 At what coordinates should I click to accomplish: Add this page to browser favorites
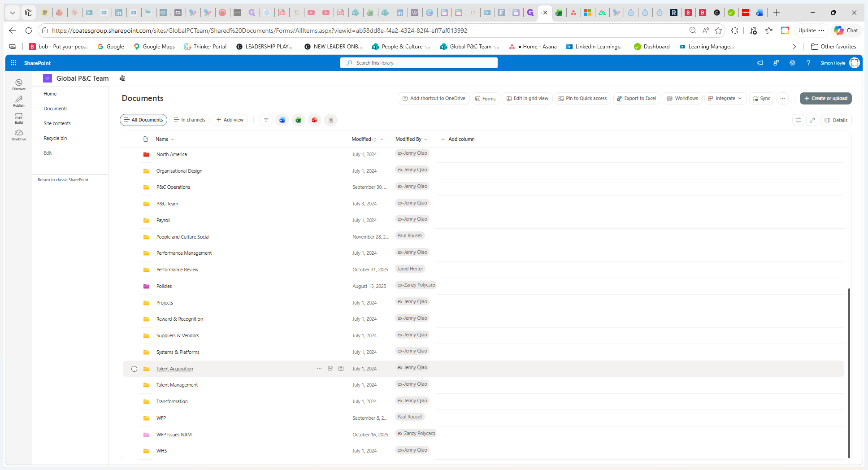click(x=719, y=30)
